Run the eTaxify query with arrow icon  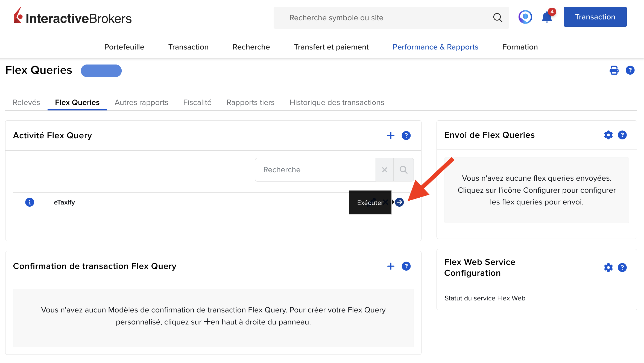(x=399, y=202)
